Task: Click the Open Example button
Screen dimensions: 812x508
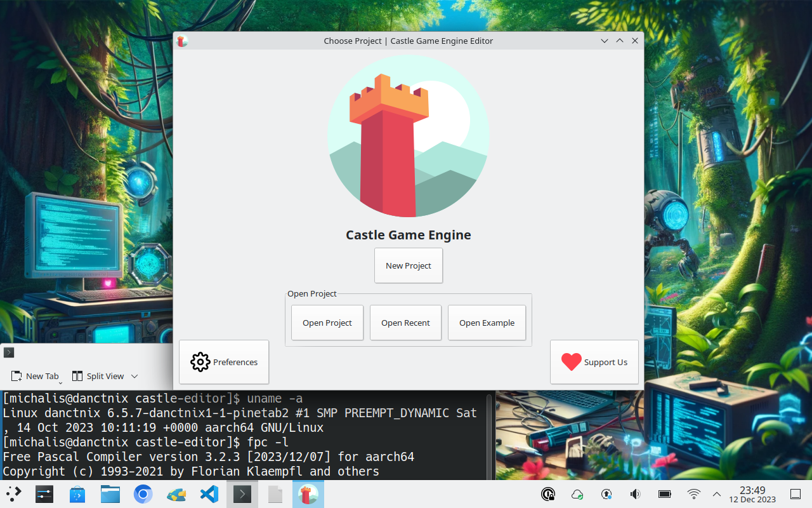Action: coord(487,323)
